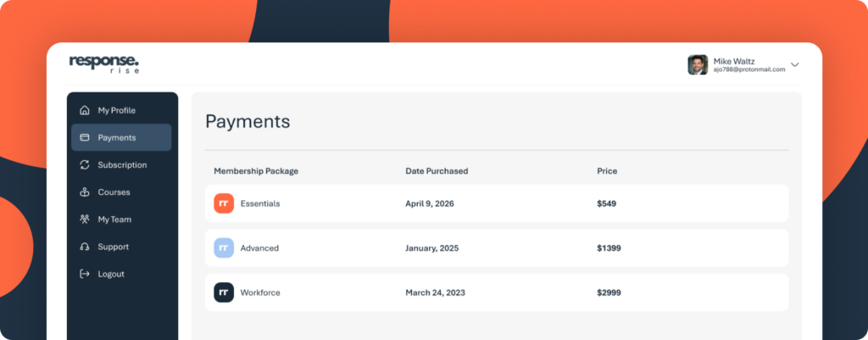Click the credit card icon beside Payments
Viewport: 868px width, 340px height.
point(85,137)
